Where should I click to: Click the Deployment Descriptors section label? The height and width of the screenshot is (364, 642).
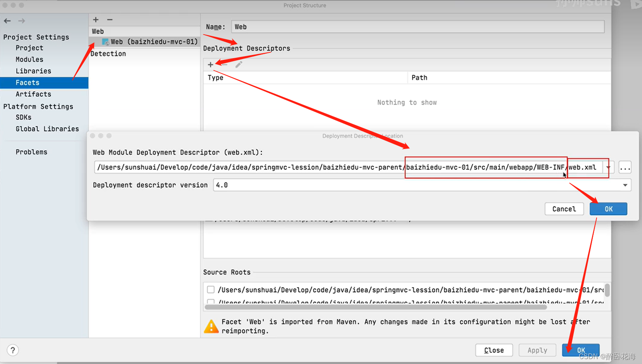point(246,48)
